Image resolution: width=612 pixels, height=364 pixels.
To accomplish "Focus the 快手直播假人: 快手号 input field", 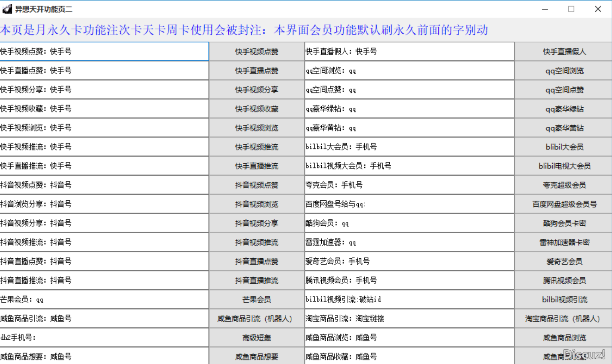I will 409,52.
